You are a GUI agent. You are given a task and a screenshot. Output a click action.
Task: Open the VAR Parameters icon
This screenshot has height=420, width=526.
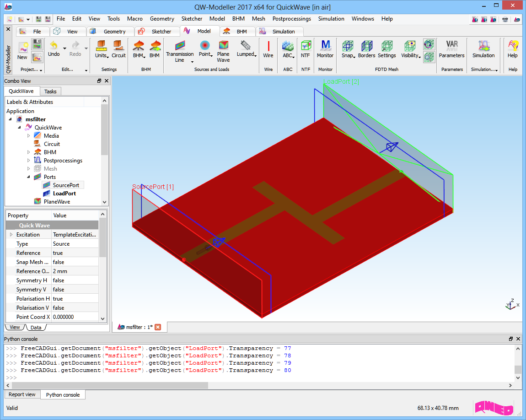[452, 45]
